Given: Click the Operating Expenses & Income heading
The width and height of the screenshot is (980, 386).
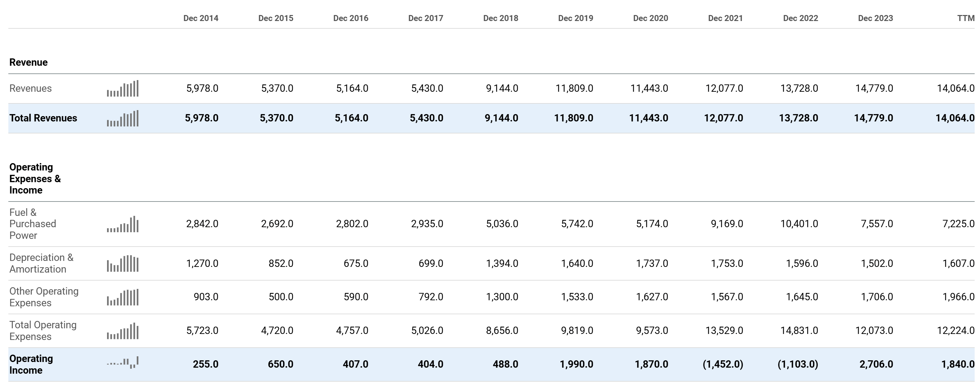Looking at the screenshot, I should 35,178.
